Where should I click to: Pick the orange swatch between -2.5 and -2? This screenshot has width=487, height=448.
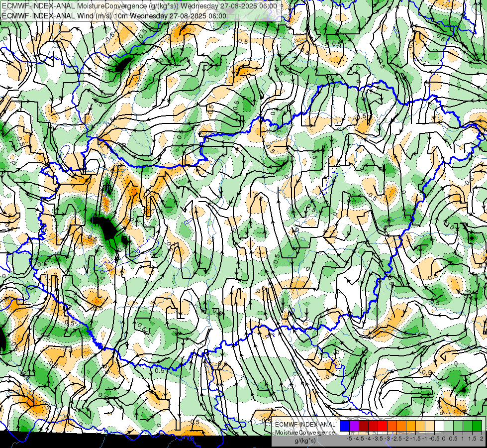point(401,426)
